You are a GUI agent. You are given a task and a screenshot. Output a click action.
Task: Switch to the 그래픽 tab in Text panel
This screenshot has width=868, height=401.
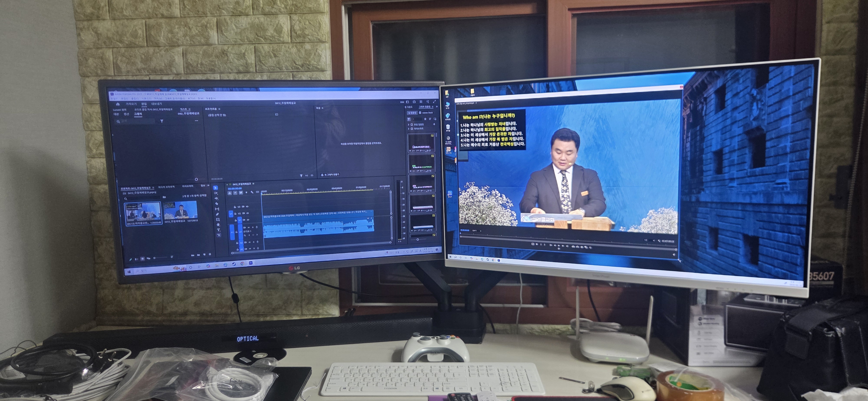pos(138,114)
